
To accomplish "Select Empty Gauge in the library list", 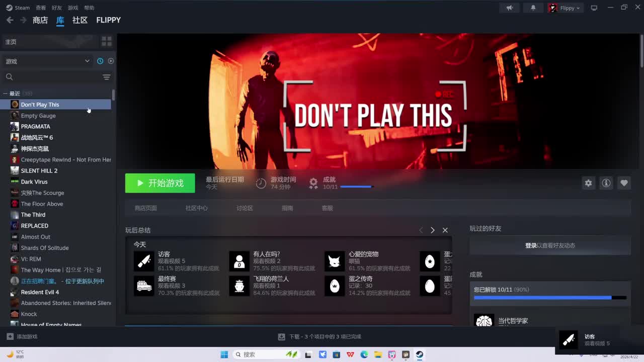I will coord(56,116).
